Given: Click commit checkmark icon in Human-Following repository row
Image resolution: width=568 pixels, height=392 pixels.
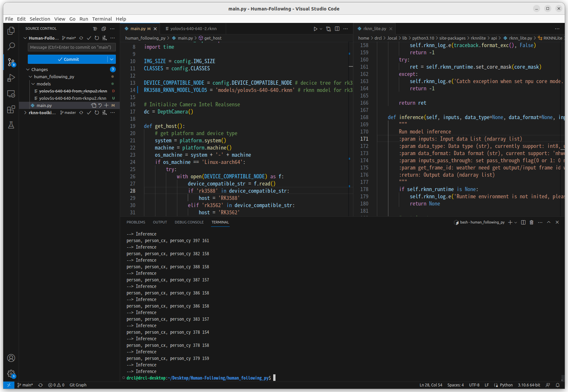Looking at the screenshot, I should 89,38.
